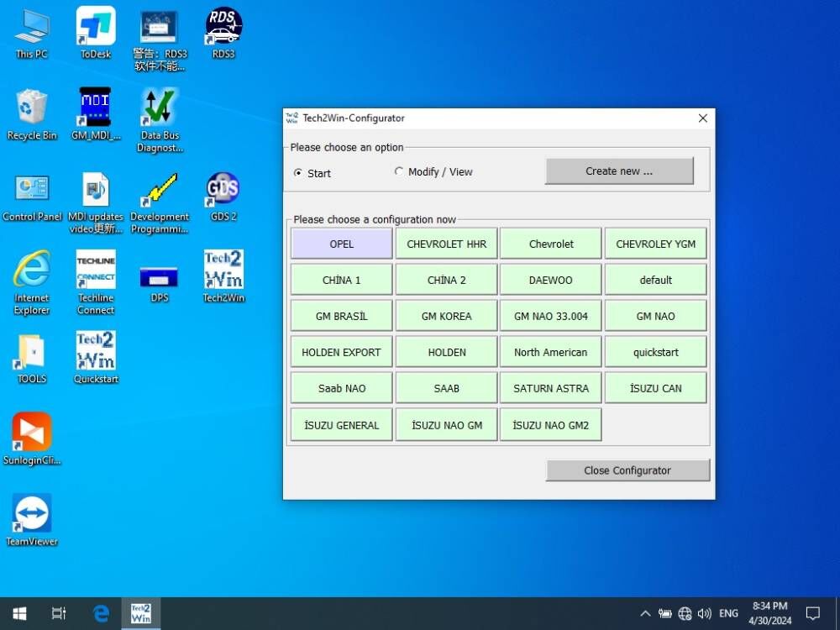Screen dimensions: 840x630
Task: Choose the CHEVROLET HHR configuration
Action: 447,244
